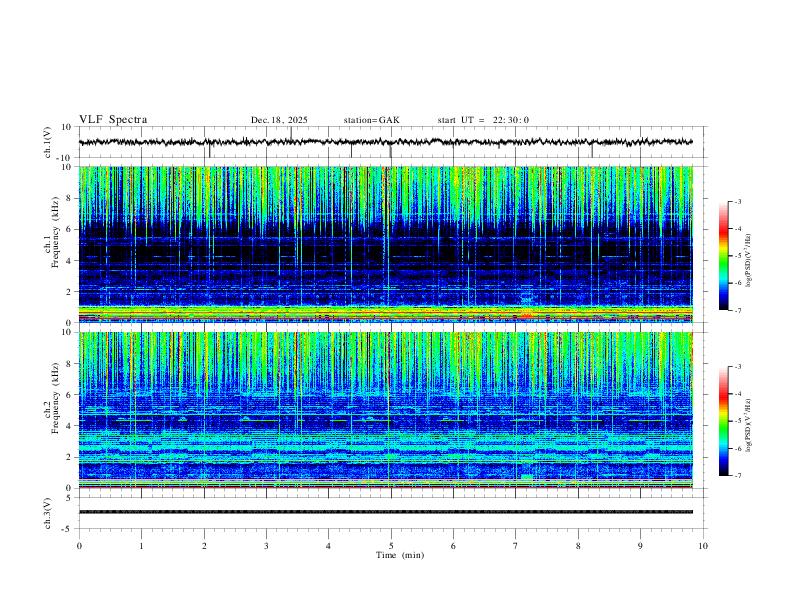Viewport: 792px width, 612px height.
Task: Click the "2" kHz tick on ch.1 spectrogram
Action: tap(69, 291)
